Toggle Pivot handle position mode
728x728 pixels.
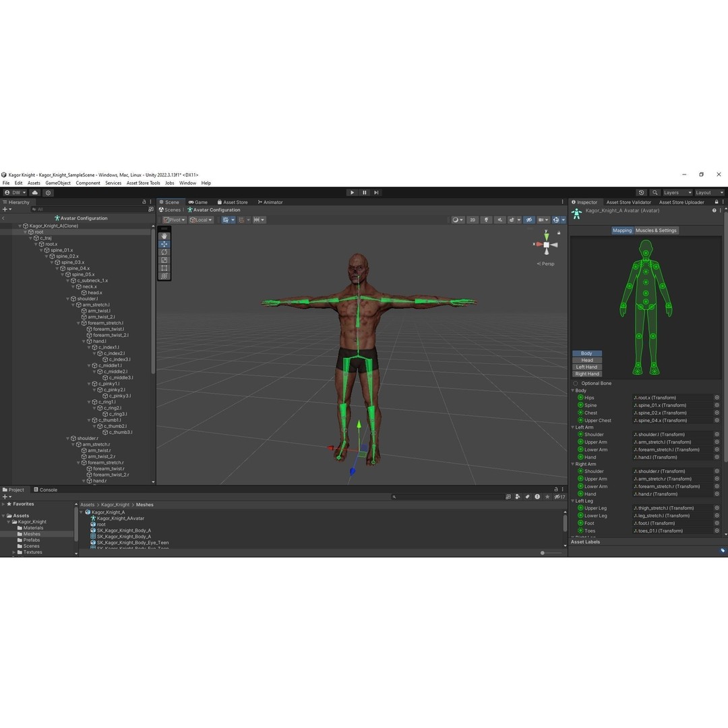click(174, 220)
